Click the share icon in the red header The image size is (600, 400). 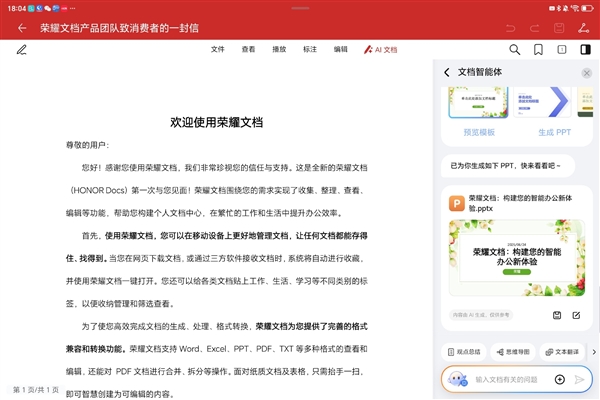coord(583,27)
